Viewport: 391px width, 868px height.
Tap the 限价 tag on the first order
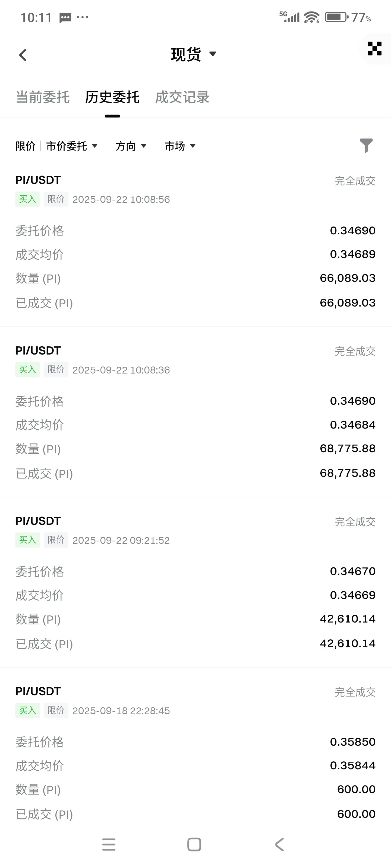tap(56, 199)
